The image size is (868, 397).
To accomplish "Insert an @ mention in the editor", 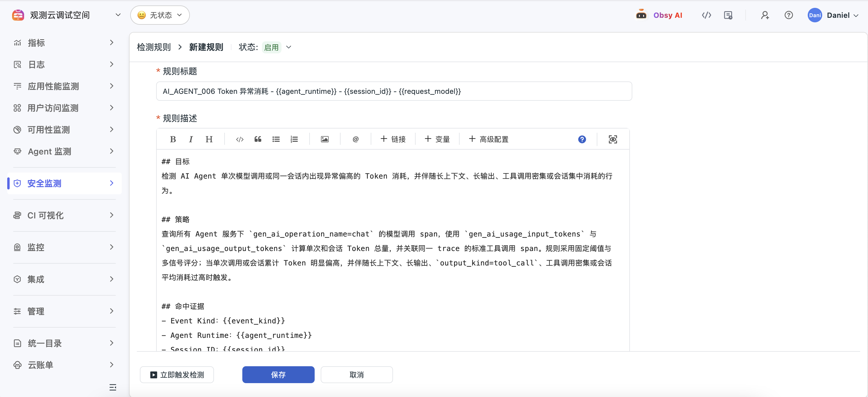I will coord(356,139).
